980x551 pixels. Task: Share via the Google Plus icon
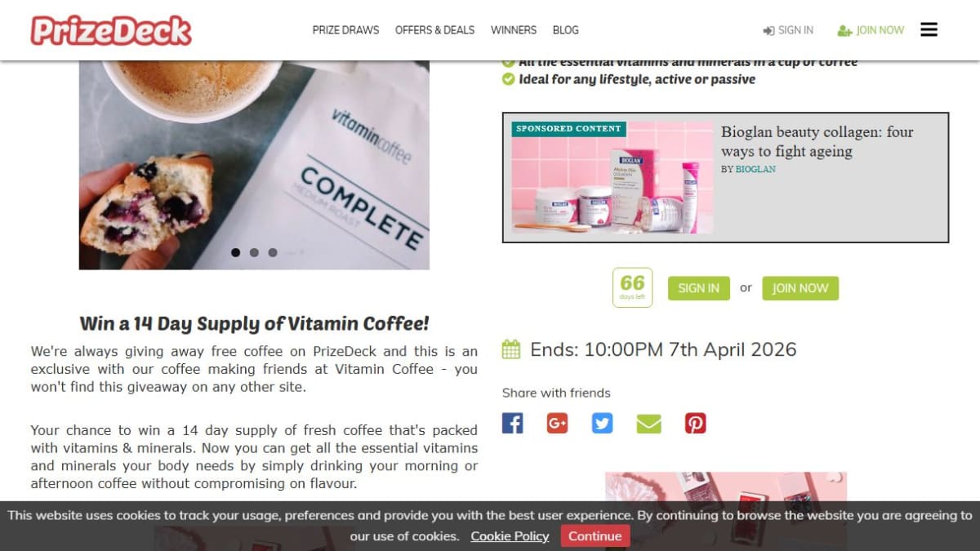pos(557,423)
